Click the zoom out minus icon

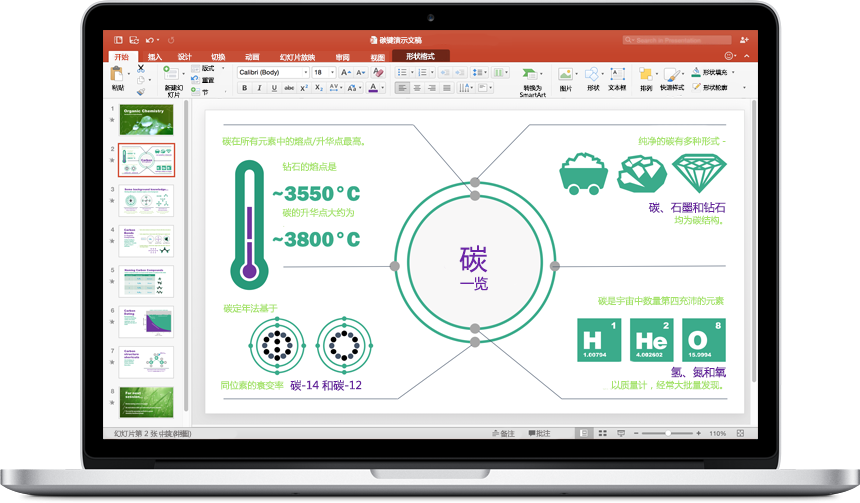pos(636,433)
